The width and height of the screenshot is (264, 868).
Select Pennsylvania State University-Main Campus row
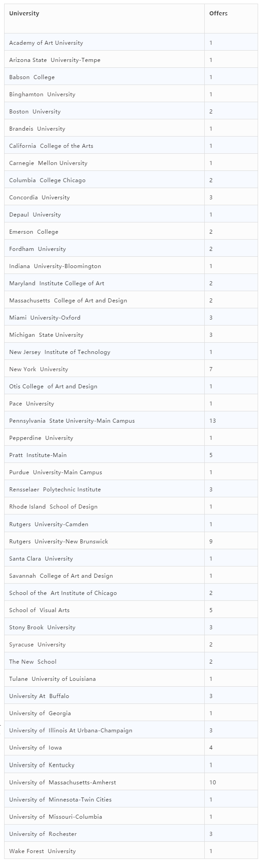131,420
